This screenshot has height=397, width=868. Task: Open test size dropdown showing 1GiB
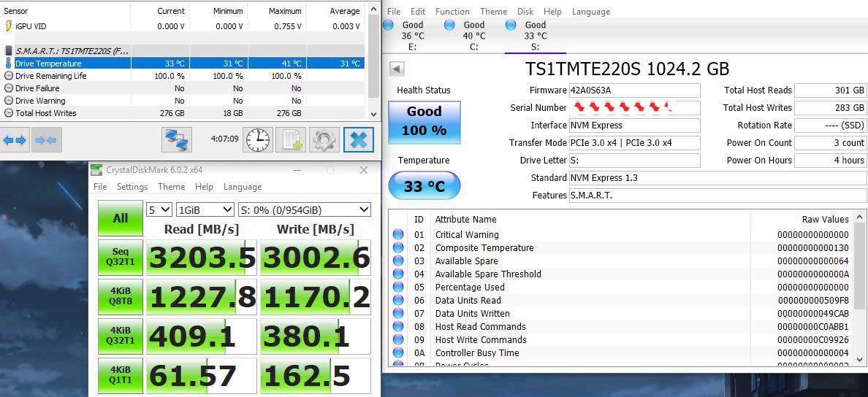(x=205, y=209)
